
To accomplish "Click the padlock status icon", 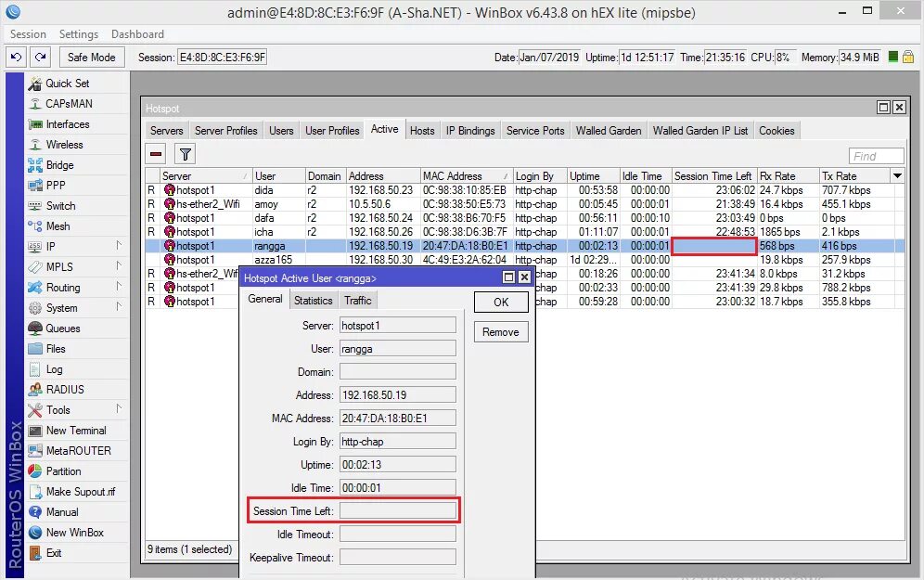I will 908,58.
